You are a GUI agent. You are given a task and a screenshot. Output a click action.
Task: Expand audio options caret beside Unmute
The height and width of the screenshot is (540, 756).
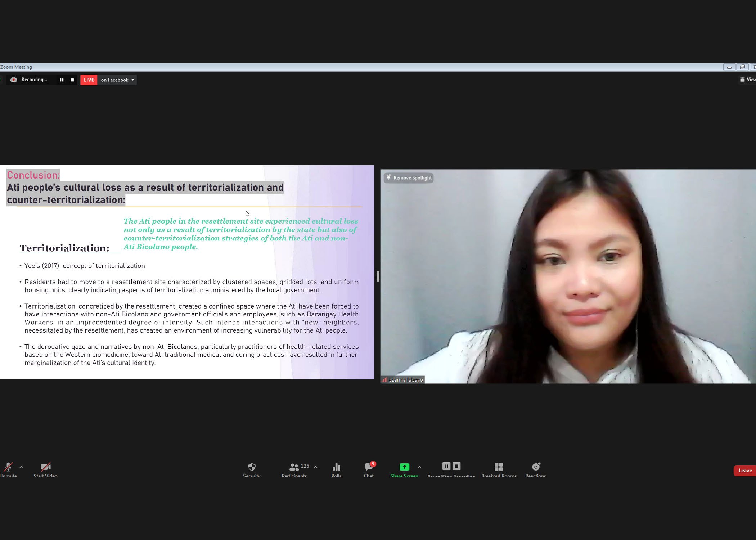pos(21,467)
